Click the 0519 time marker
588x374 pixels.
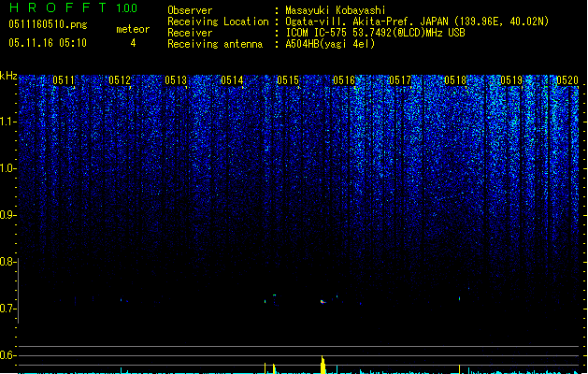click(511, 80)
